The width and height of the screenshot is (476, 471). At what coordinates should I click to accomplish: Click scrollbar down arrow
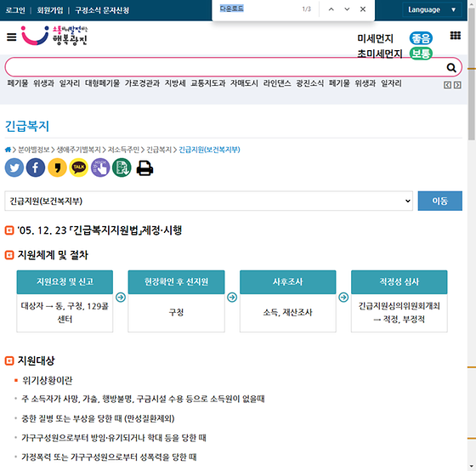[472, 467]
